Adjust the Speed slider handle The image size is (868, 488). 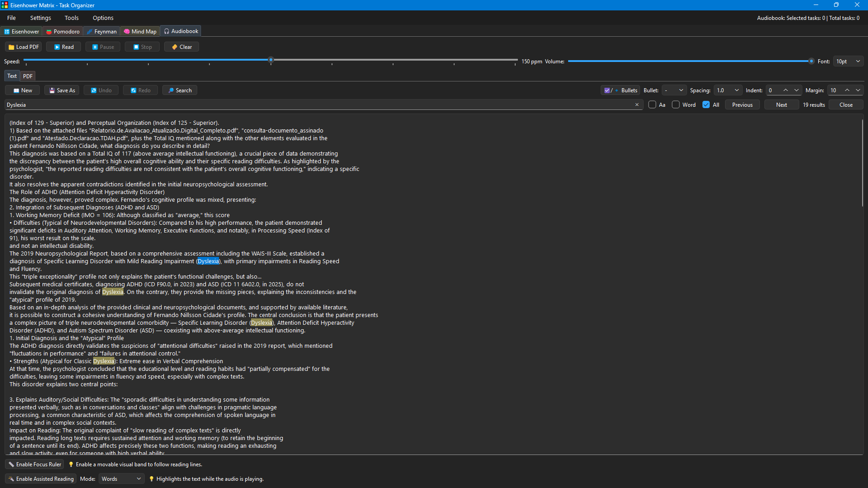click(271, 60)
